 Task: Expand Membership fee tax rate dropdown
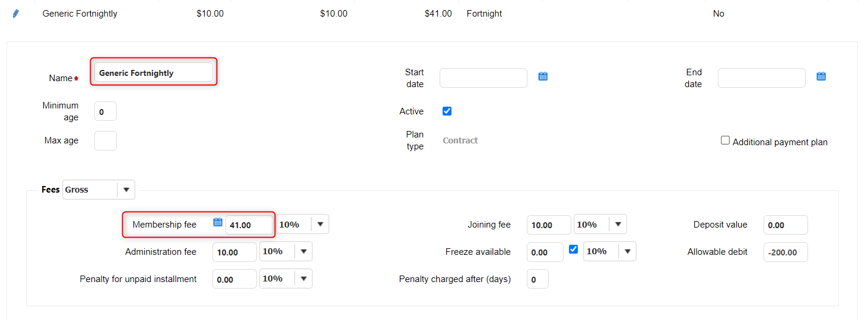pos(320,225)
